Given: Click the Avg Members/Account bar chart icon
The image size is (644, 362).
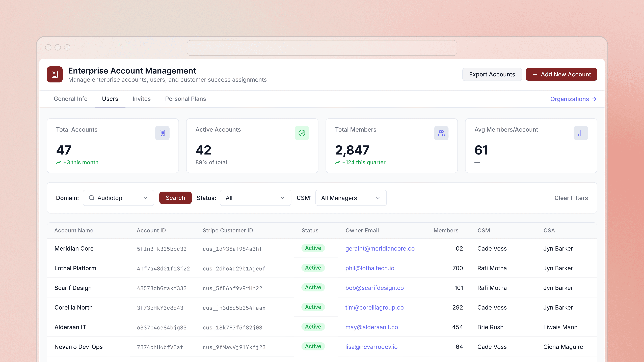Looking at the screenshot, I should click(x=581, y=133).
